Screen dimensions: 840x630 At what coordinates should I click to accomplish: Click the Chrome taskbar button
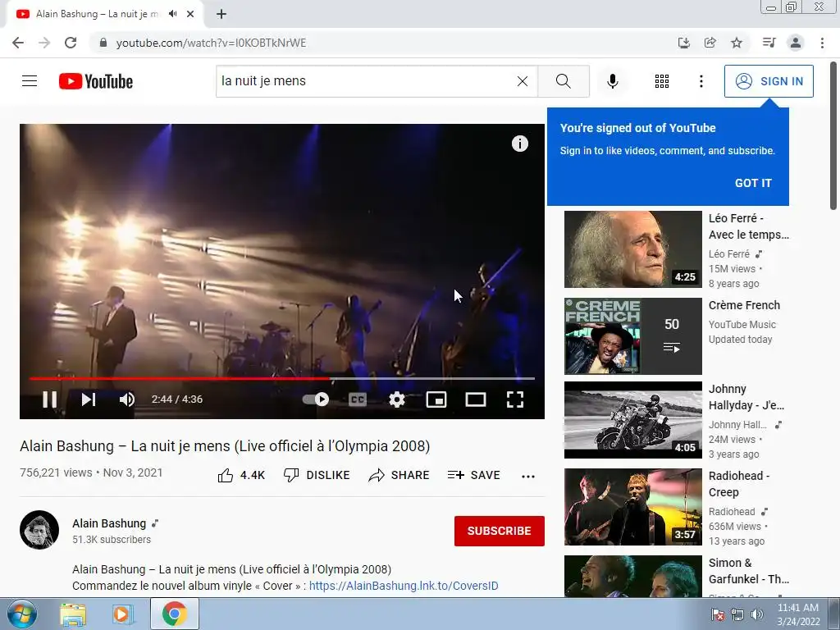point(175,614)
